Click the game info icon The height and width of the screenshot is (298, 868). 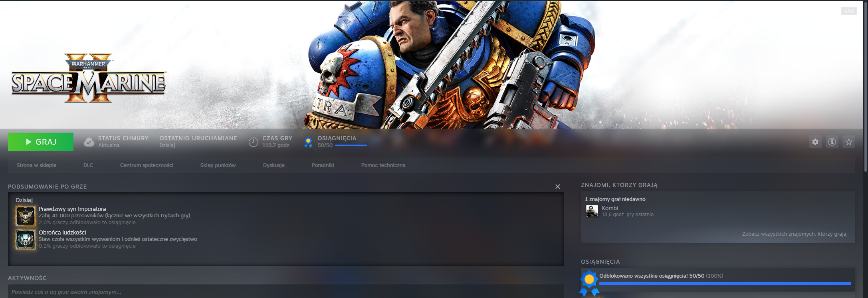[x=832, y=142]
